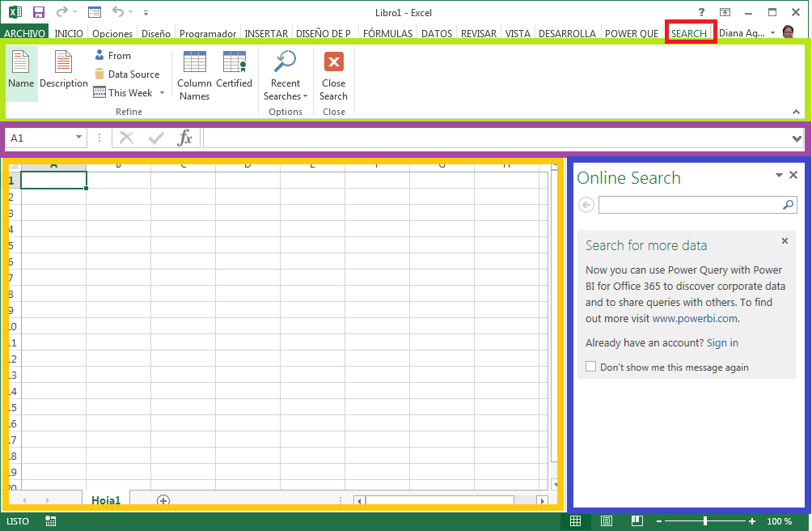Click the Excel logo icon
The height and width of the screenshot is (531, 812).
pos(15,12)
